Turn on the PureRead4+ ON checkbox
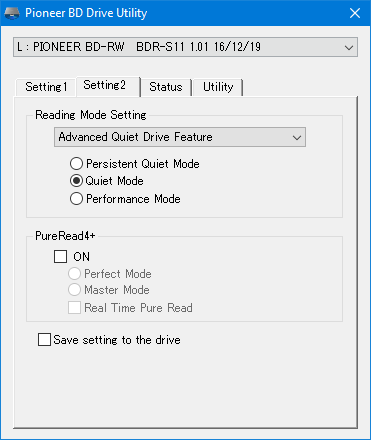This screenshot has width=371, height=440. 60,257
